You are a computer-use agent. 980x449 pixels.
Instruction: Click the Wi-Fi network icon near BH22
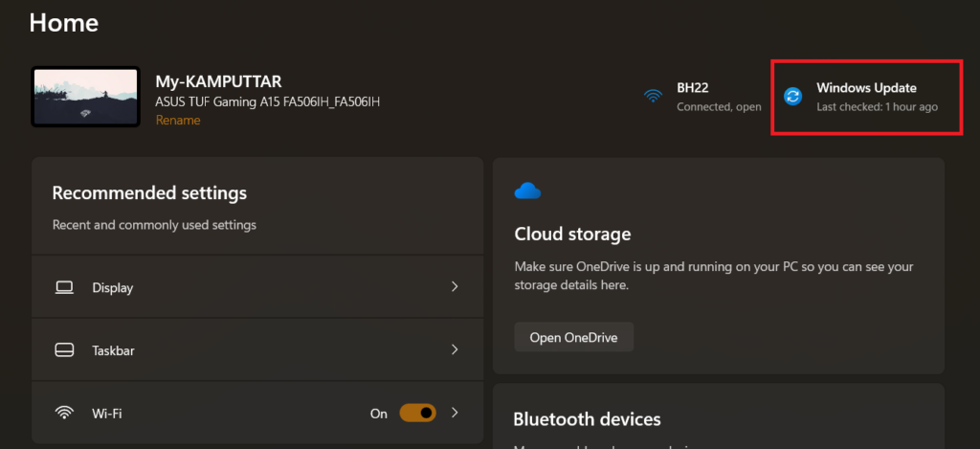654,96
